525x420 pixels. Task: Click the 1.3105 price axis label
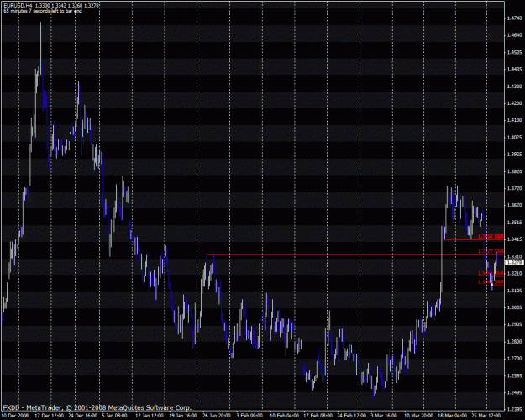[515, 291]
